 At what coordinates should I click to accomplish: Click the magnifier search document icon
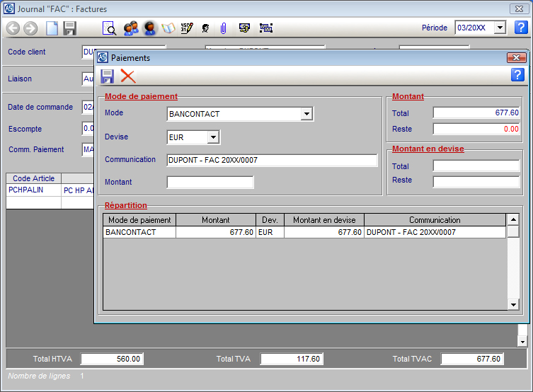tap(110, 28)
